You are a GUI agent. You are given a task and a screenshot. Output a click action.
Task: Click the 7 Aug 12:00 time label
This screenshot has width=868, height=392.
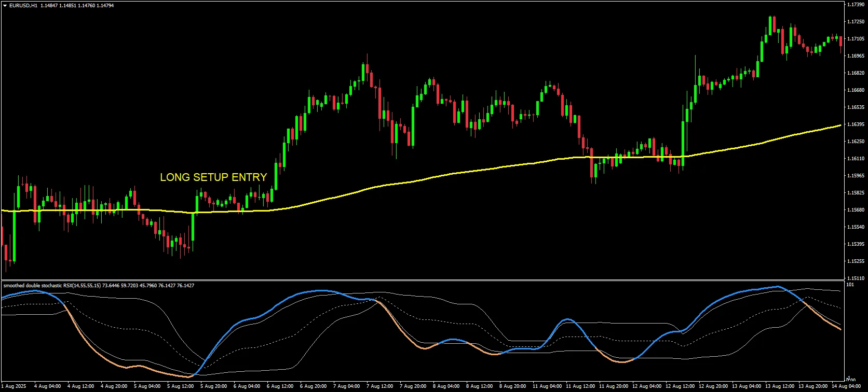tap(380, 386)
